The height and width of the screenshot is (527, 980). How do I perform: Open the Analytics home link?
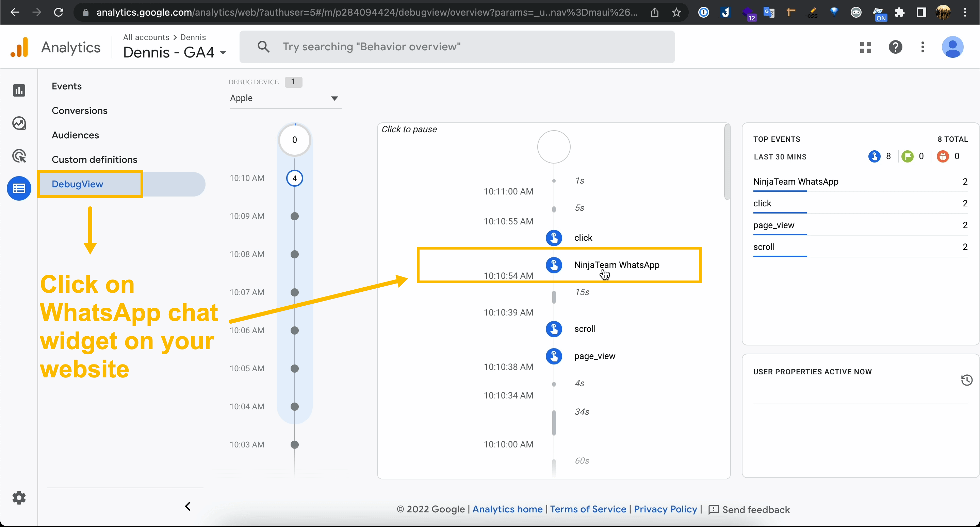[x=507, y=509]
